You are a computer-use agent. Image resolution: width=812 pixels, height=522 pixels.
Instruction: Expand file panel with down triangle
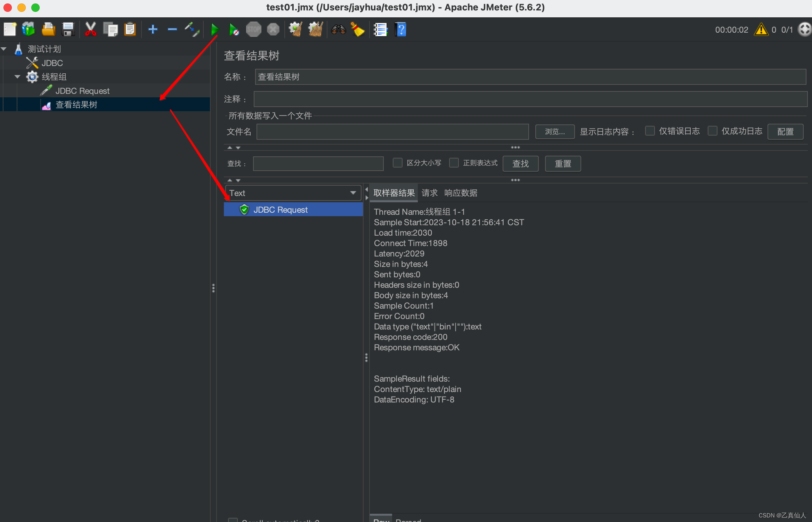(x=238, y=148)
